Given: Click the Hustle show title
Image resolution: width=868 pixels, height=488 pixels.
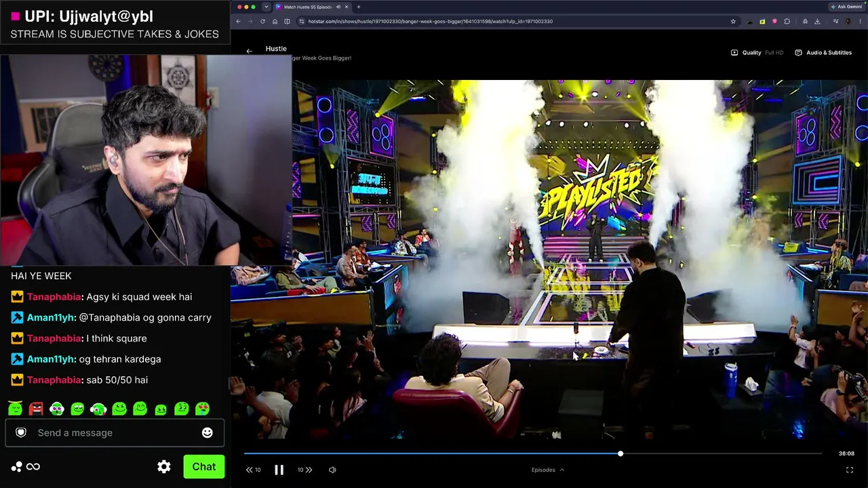Looking at the screenshot, I should [x=276, y=49].
